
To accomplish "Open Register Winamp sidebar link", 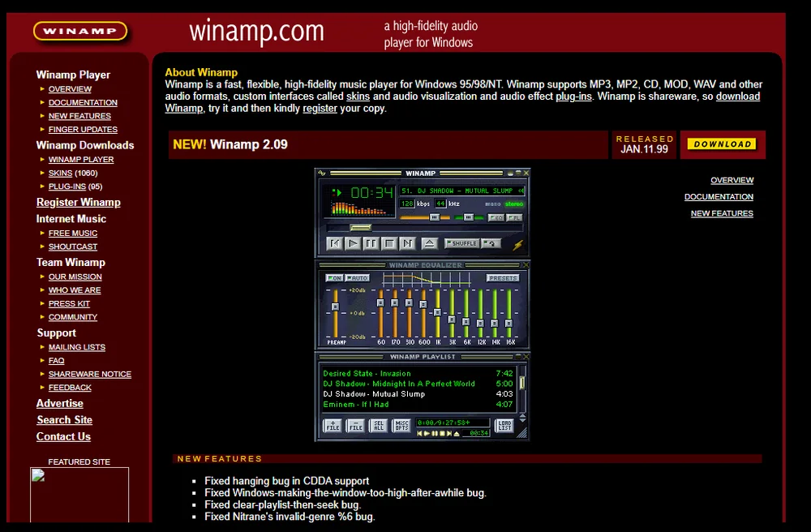I will point(79,202).
